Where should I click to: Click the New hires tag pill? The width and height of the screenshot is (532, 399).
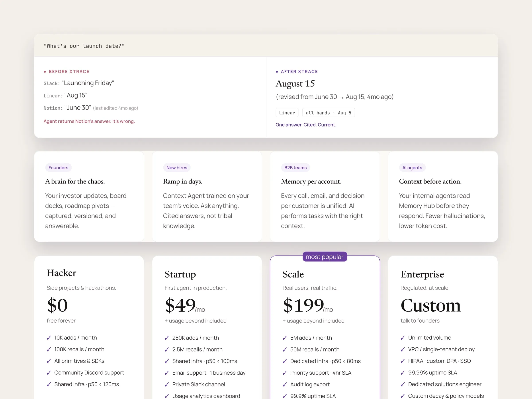pos(177,168)
